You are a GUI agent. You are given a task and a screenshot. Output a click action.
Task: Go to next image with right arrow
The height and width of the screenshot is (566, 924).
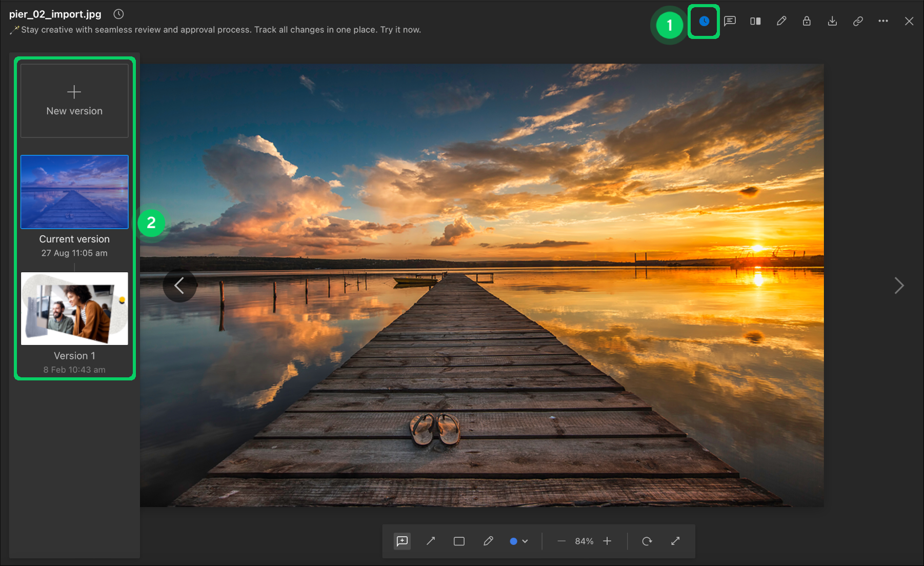point(899,286)
